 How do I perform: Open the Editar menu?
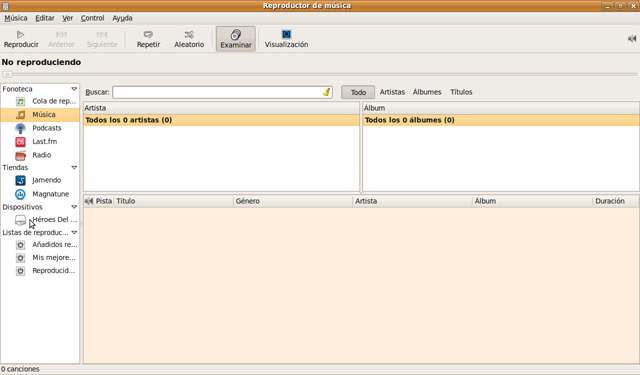tap(45, 18)
